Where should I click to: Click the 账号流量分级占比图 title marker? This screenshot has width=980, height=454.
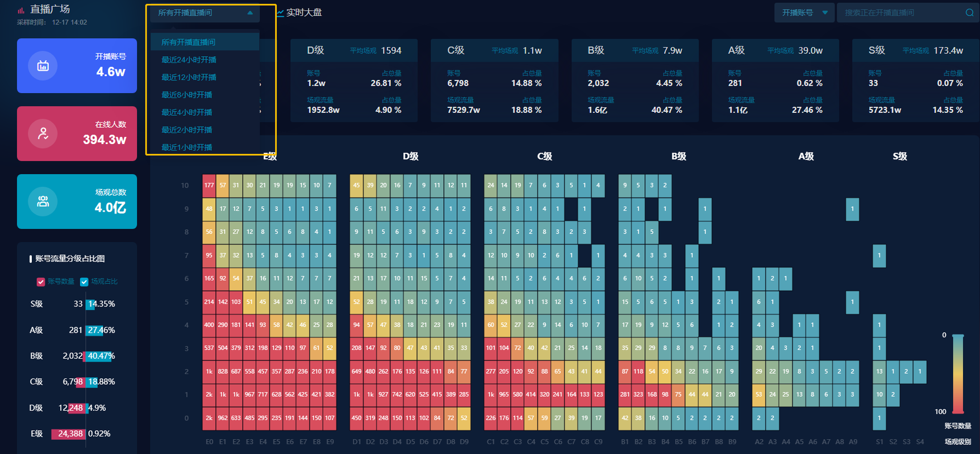pos(31,259)
